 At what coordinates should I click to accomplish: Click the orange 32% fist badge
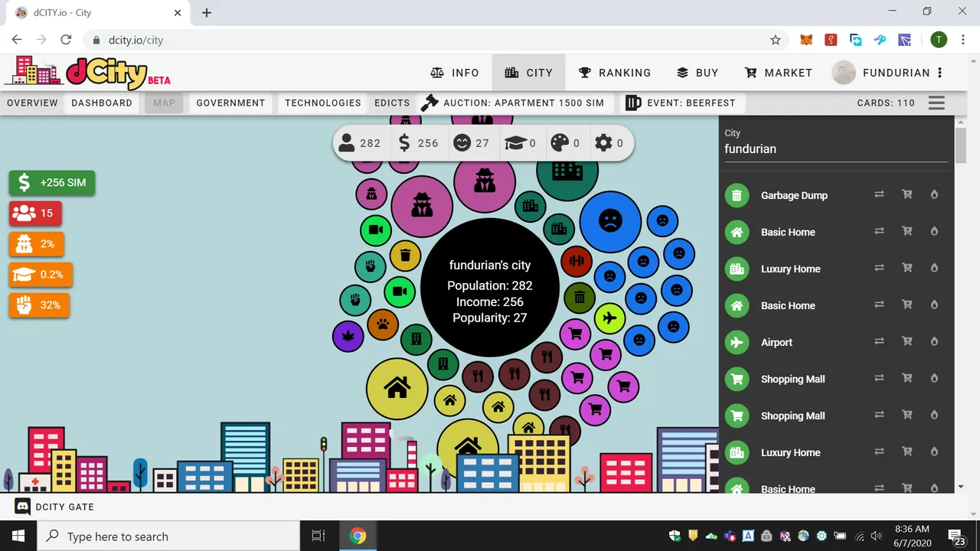click(40, 305)
